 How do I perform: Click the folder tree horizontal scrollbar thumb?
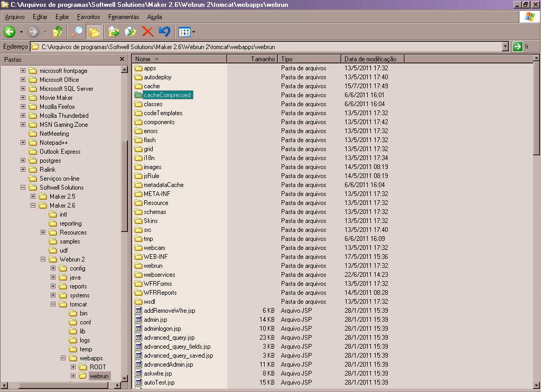click(63, 385)
